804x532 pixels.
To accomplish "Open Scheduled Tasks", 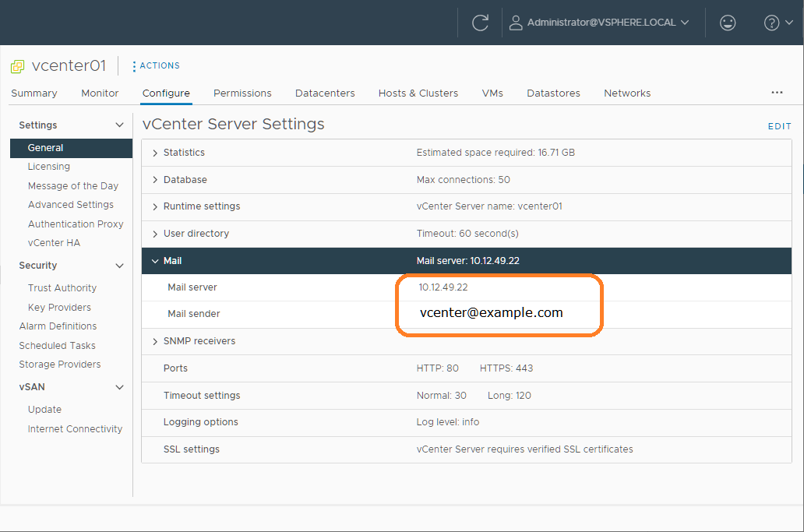I will click(58, 345).
